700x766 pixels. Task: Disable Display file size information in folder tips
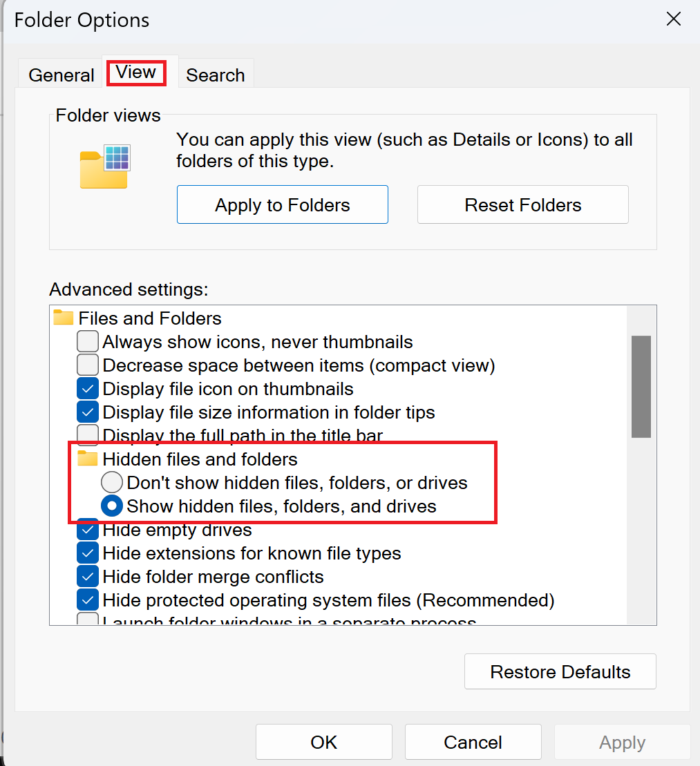87,412
